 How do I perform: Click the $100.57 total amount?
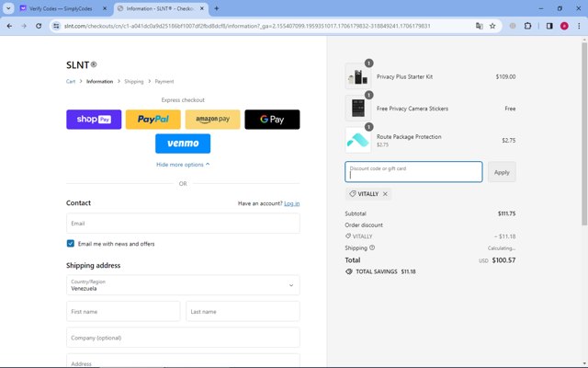[x=503, y=260]
